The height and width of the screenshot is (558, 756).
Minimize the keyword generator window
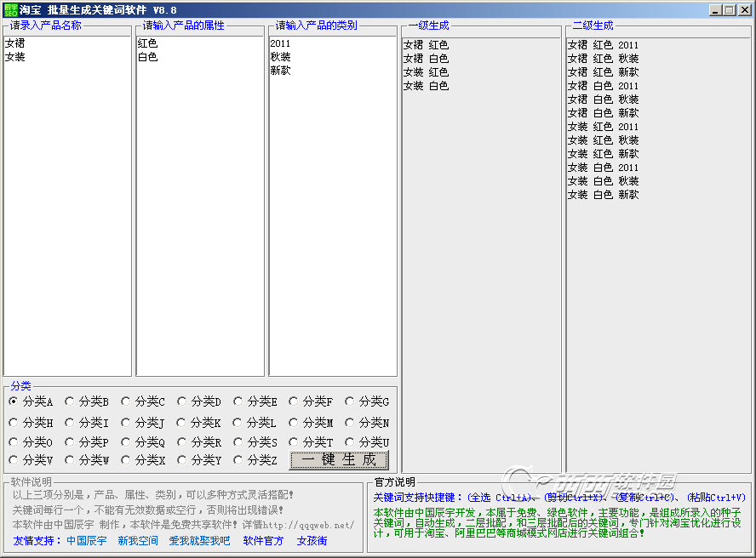coord(716,9)
